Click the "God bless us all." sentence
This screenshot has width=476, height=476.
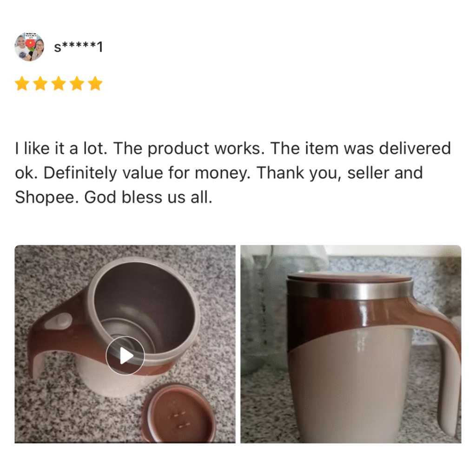click(148, 197)
